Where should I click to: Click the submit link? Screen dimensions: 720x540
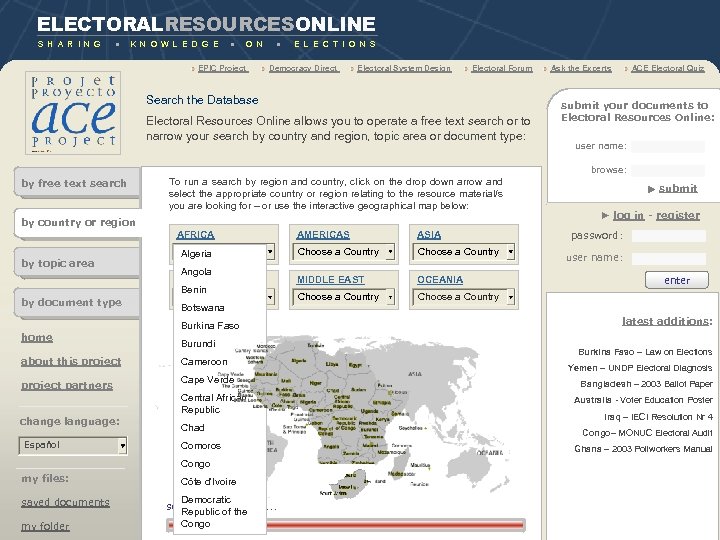[678, 189]
